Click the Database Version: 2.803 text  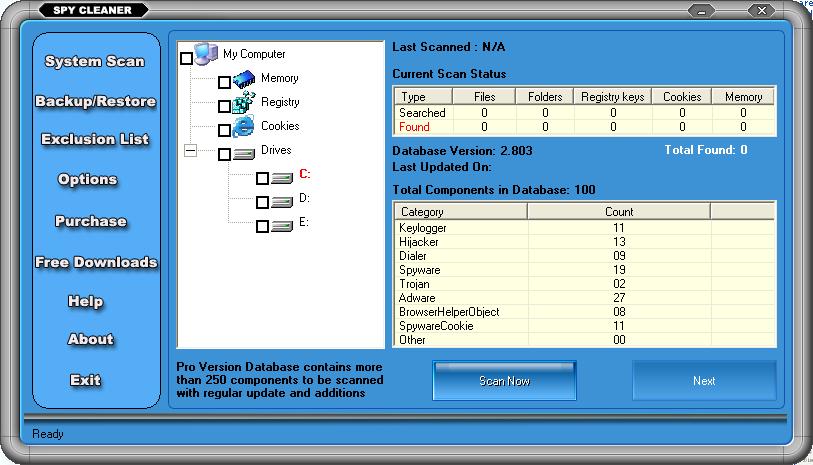(462, 151)
